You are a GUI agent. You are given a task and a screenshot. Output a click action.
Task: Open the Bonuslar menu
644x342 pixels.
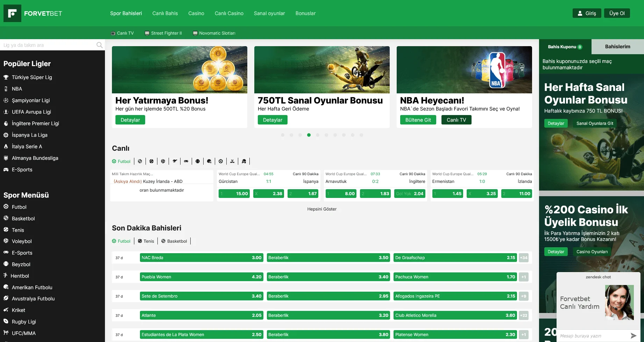pos(305,13)
